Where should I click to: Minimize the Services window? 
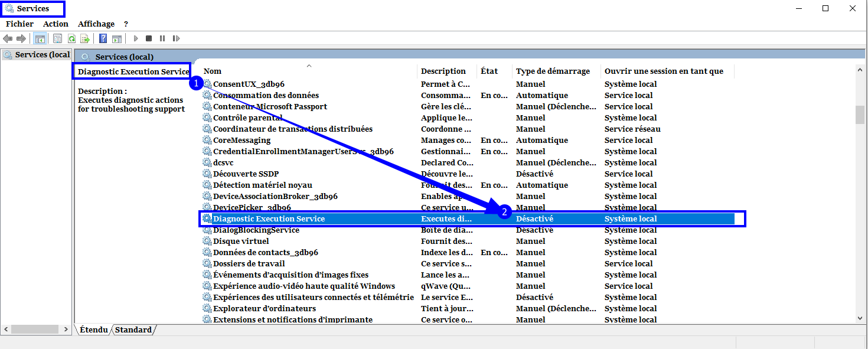799,8
